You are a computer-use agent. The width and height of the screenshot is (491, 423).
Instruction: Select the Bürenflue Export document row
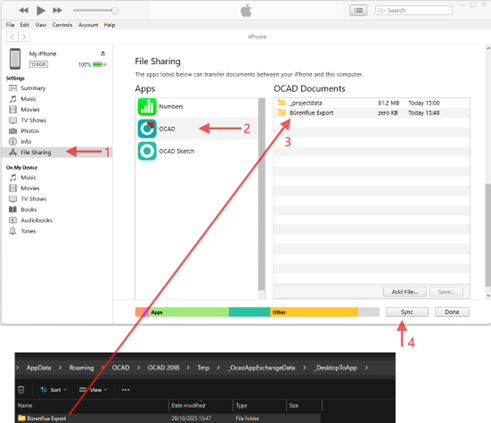tap(372, 113)
